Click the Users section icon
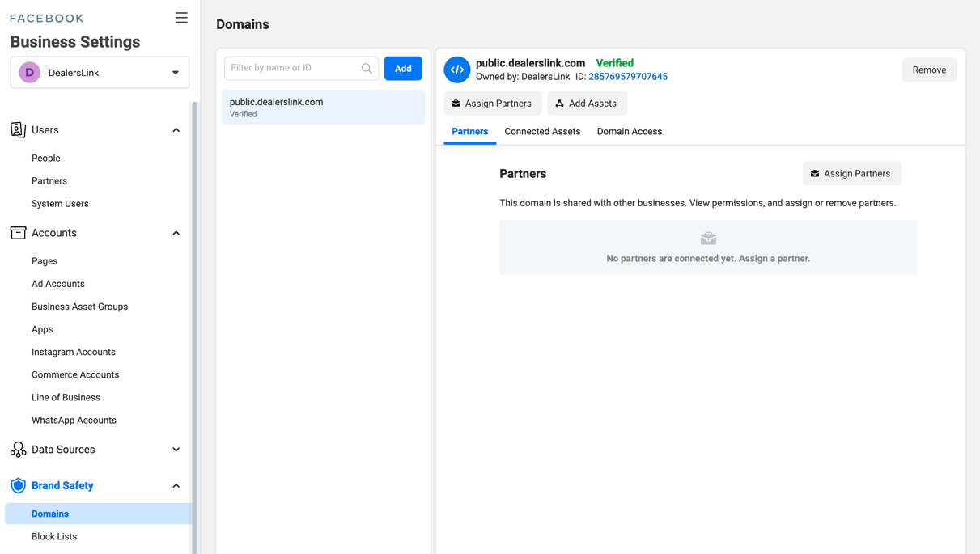Viewport: 980px width, 554px height. click(18, 129)
